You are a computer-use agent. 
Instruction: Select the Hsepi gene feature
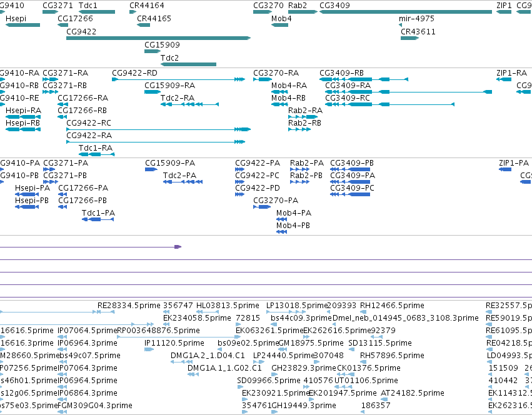click(x=23, y=25)
